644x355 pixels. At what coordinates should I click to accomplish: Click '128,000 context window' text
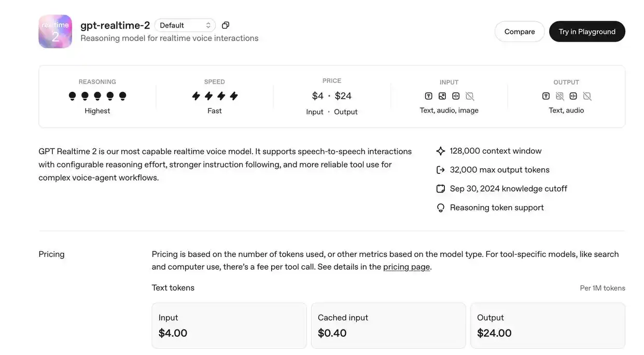point(496,151)
